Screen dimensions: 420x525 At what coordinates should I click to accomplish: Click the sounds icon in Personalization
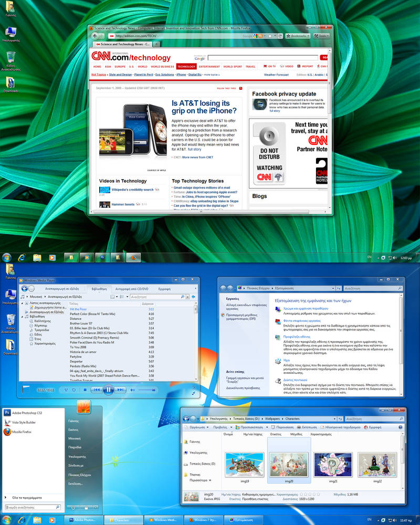click(278, 361)
